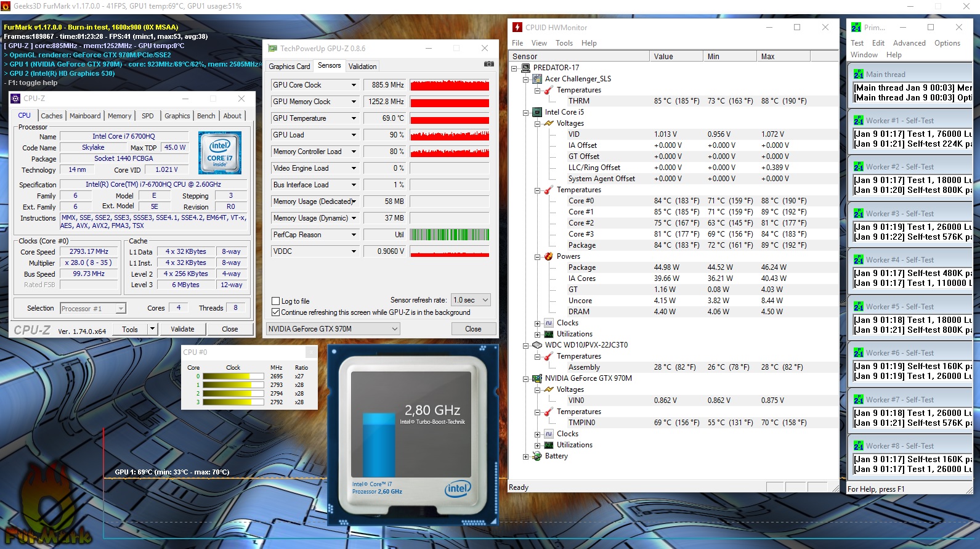This screenshot has height=549, width=980.
Task: Click the Clocks icon under Intel Core i5
Action: click(x=549, y=323)
